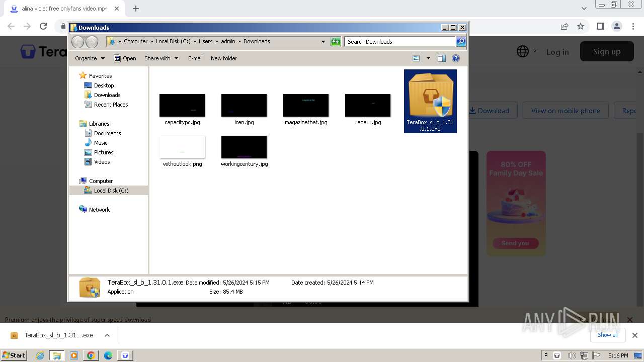
Task: Click the Sign up button
Action: [x=606, y=51]
